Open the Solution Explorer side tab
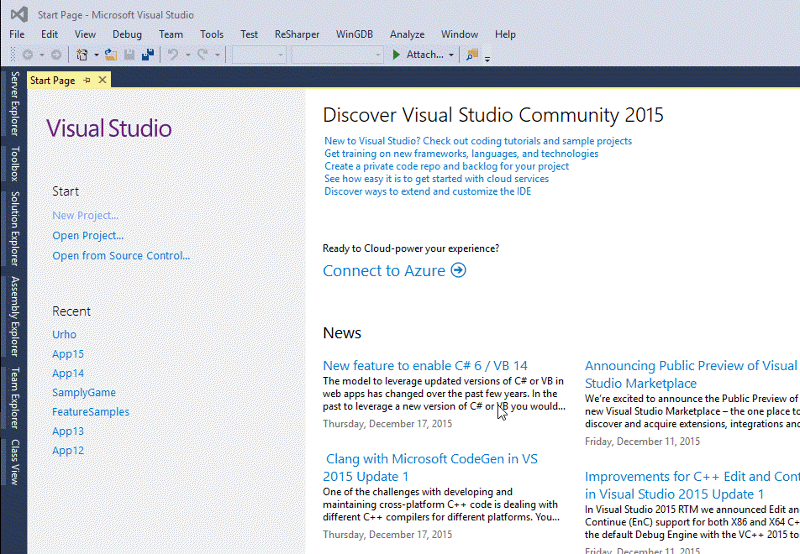Screen dimensions: 800x554 click(14, 228)
